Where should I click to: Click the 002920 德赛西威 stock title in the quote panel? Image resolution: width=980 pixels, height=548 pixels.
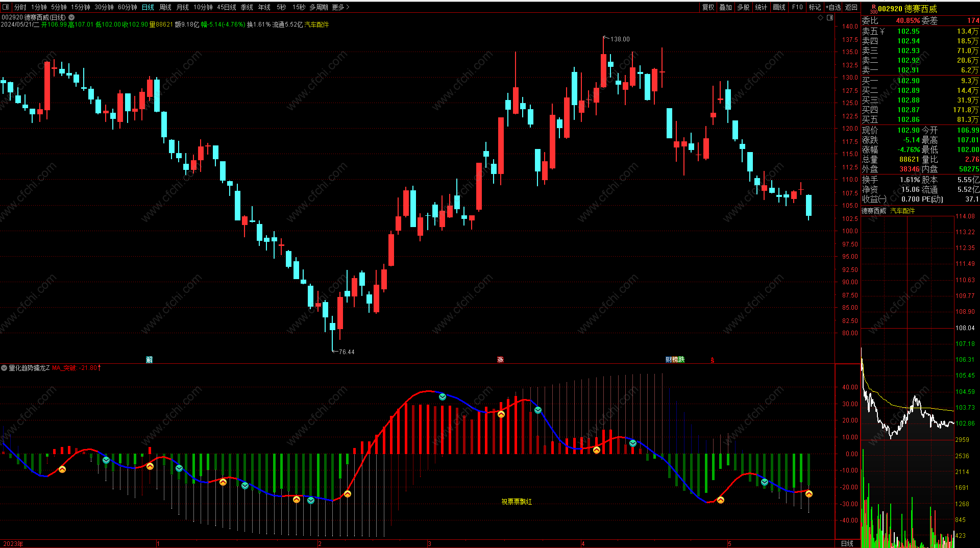908,9
